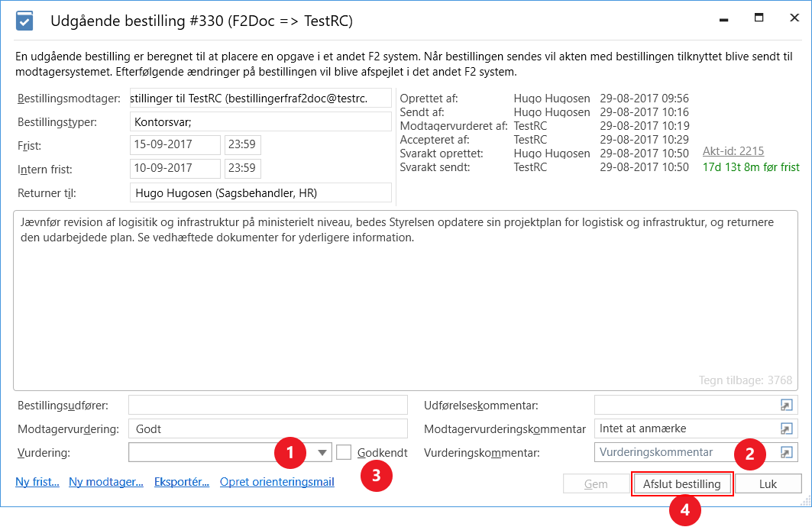
Task: Select the Eksportér link
Action: point(182,482)
